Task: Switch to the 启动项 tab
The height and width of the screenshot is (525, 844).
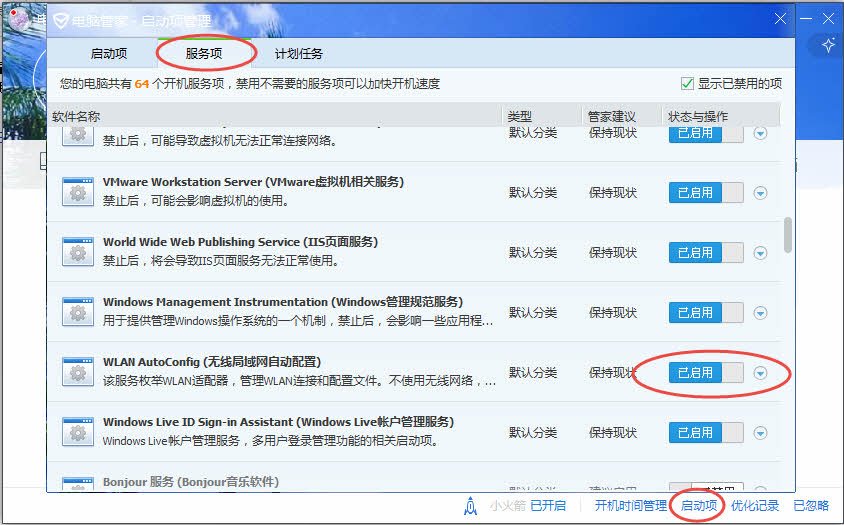Action: [x=109, y=54]
